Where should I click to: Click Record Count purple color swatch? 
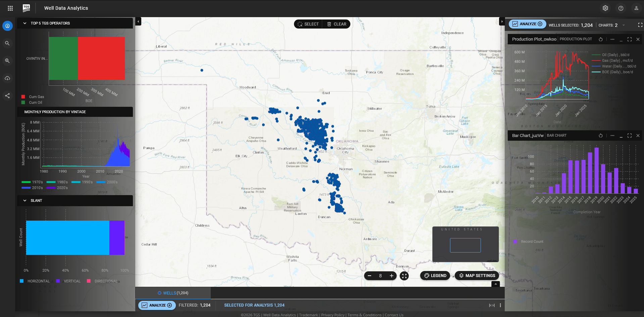tap(515, 241)
